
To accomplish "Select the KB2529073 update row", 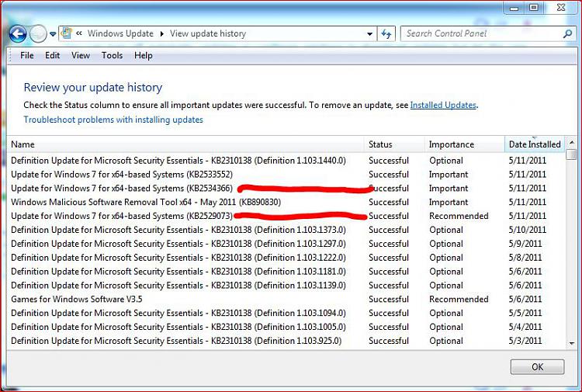I will coord(286,216).
